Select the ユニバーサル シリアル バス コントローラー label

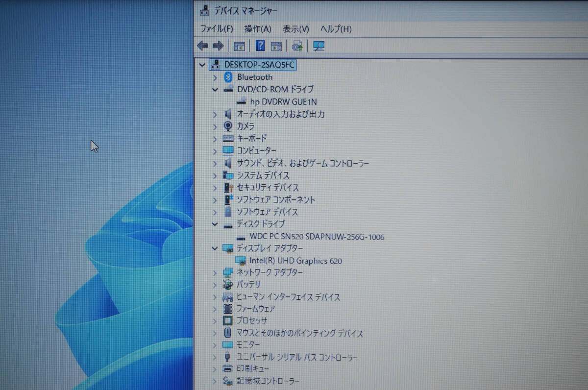pyautogui.click(x=297, y=357)
